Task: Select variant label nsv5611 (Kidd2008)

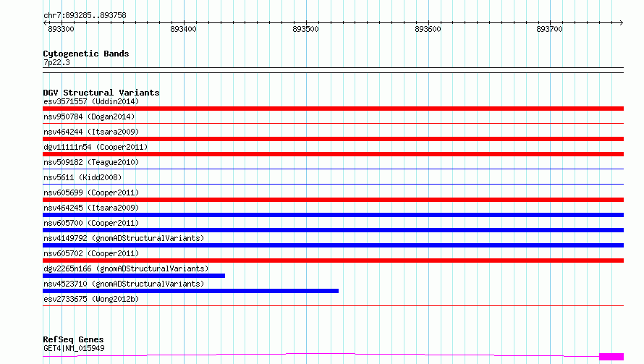Action: pos(82,177)
